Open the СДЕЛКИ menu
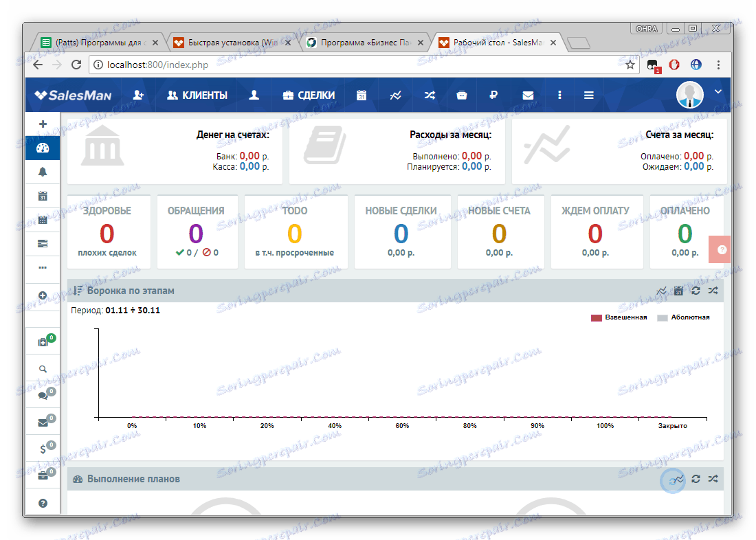This screenshot has height=540, width=756. (309, 95)
